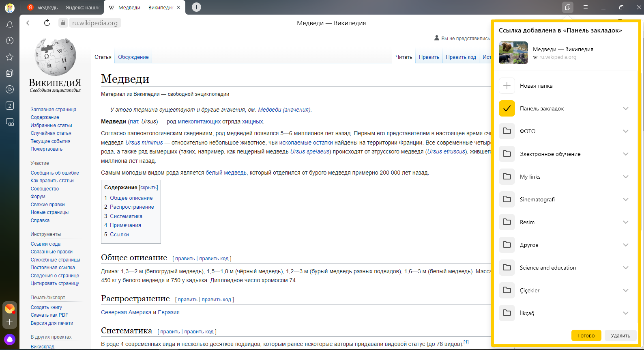Switch to the Яндекс медведь tab

[63, 7]
